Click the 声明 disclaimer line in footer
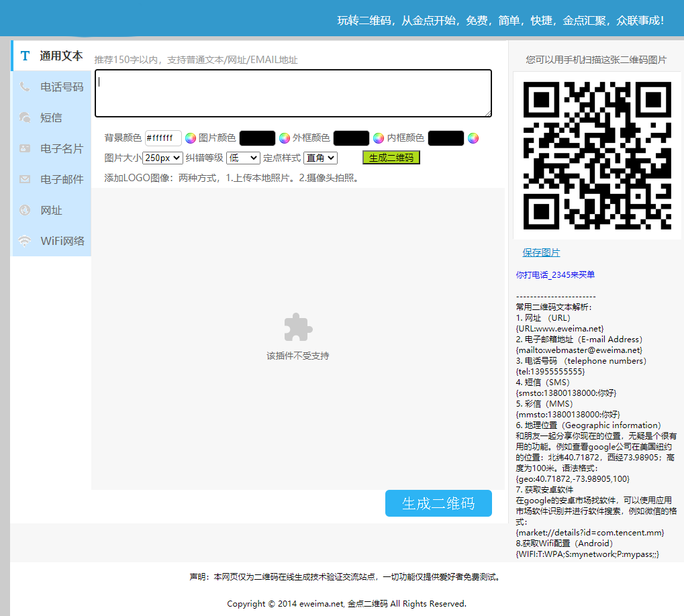684x616 pixels. coord(345,577)
